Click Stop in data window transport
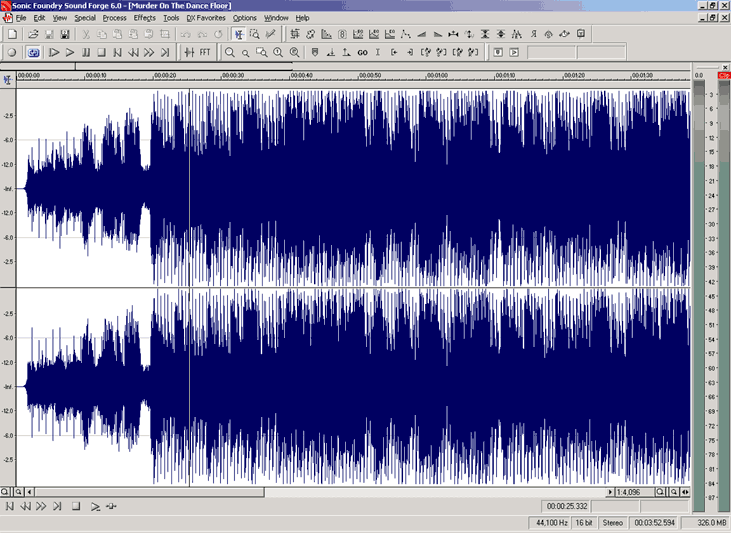The width and height of the screenshot is (731, 533). click(x=76, y=506)
